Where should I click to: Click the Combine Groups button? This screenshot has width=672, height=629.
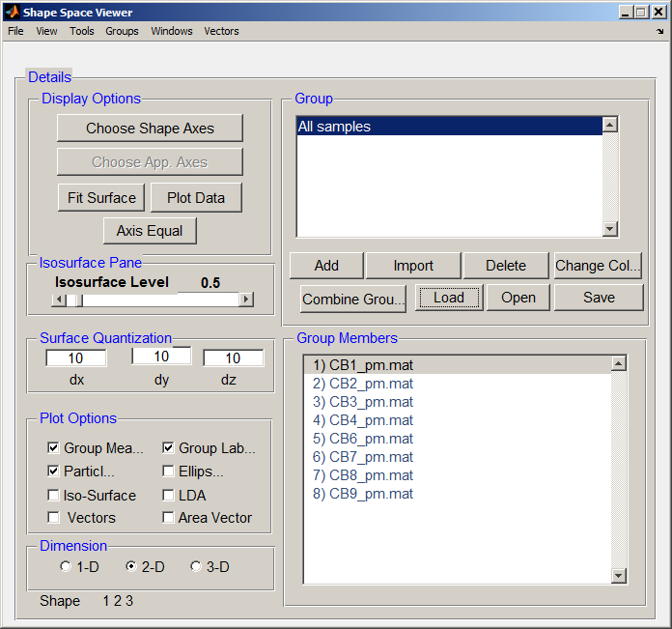(353, 299)
